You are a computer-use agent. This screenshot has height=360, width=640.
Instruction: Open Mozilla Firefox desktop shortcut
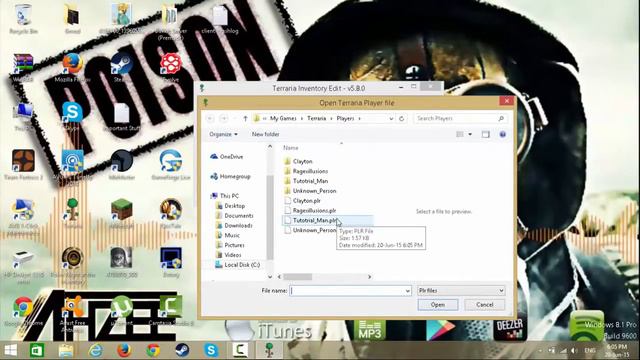[x=72, y=67]
